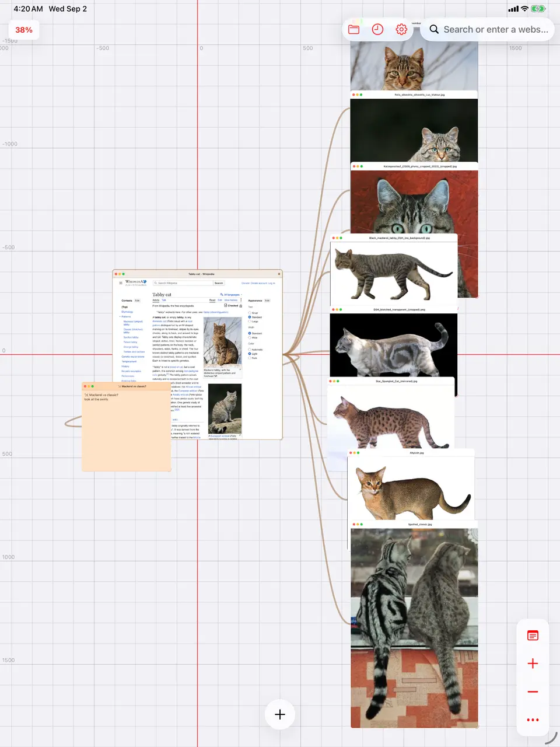This screenshot has width=560, height=747.
Task: Open the View history tab
Action: (231, 300)
